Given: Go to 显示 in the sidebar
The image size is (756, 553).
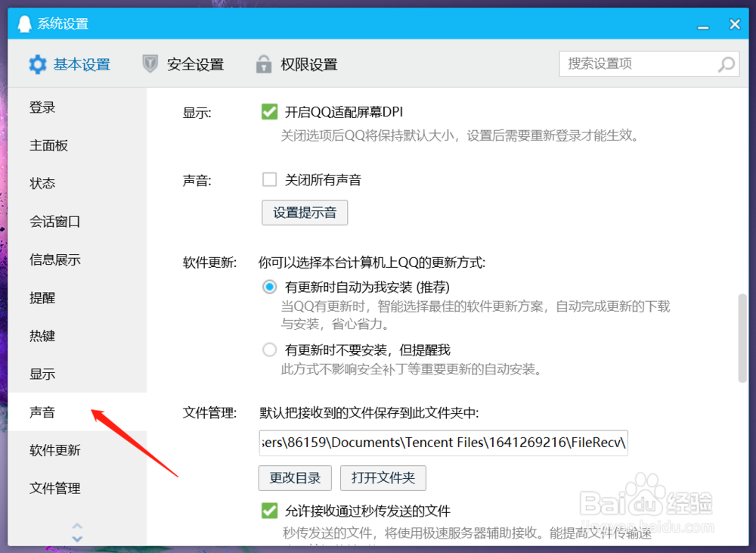Looking at the screenshot, I should coord(77,374).
